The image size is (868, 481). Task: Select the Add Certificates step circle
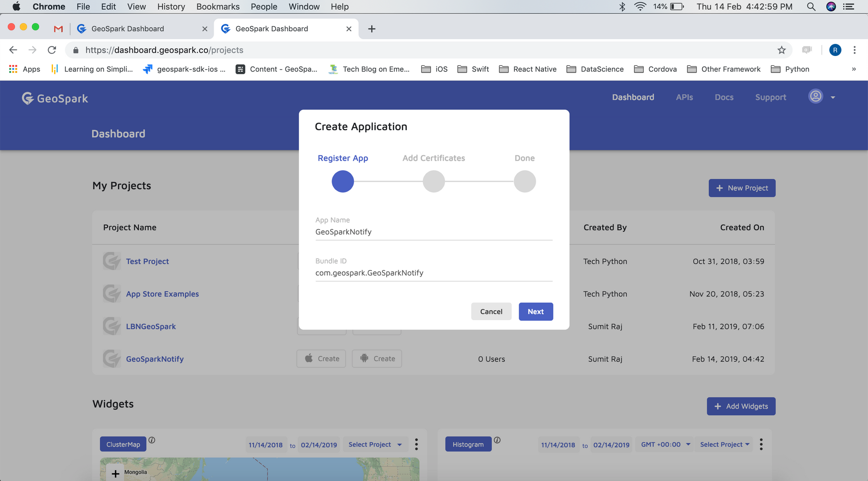(x=434, y=181)
